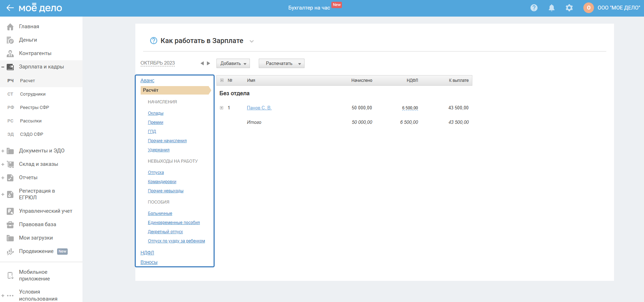
Task: Open the notifications bell
Action: [551, 8]
